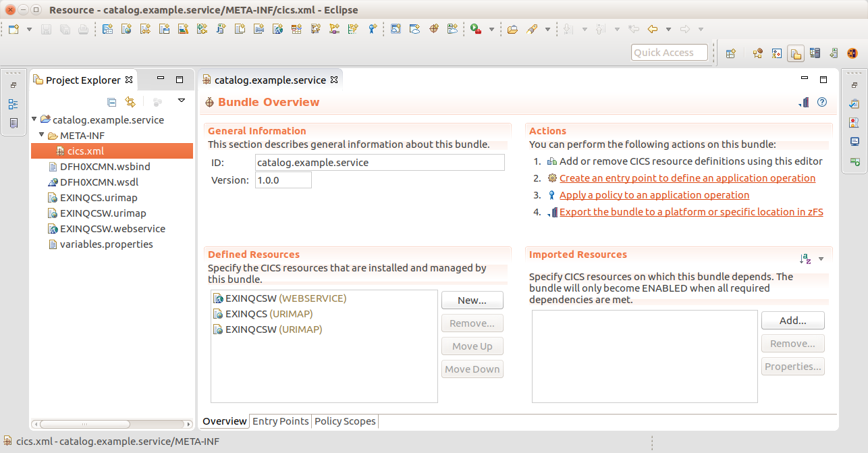Go to the Previous Annotation up-arrow icon
The width and height of the screenshot is (868, 453).
point(600,29)
